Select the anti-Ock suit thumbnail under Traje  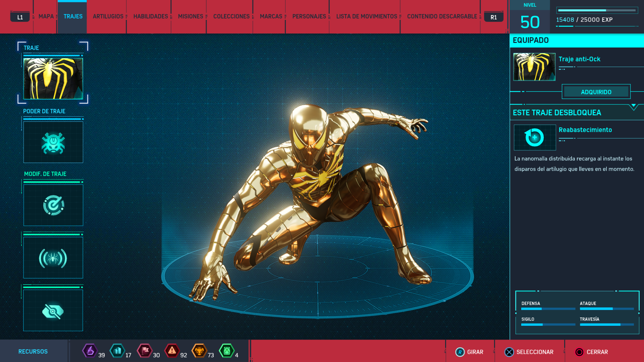[x=53, y=78]
